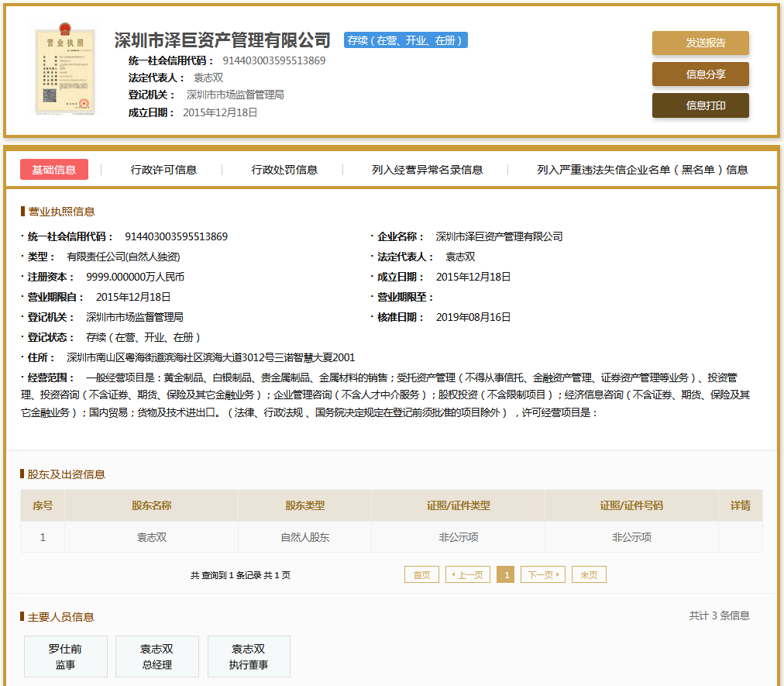Click the 上一页 pagination button
Viewport: 784px width, 686px height.
click(468, 574)
